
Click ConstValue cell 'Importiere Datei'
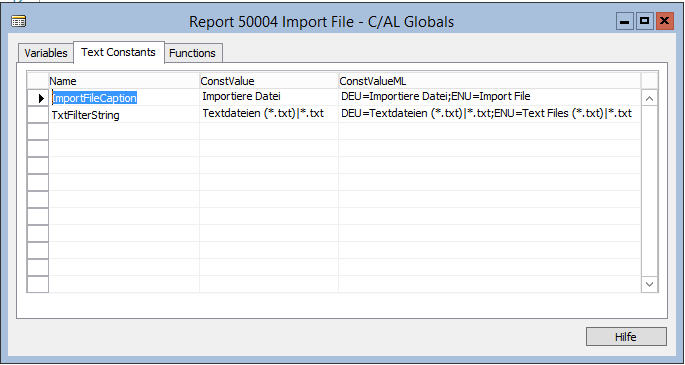point(269,97)
